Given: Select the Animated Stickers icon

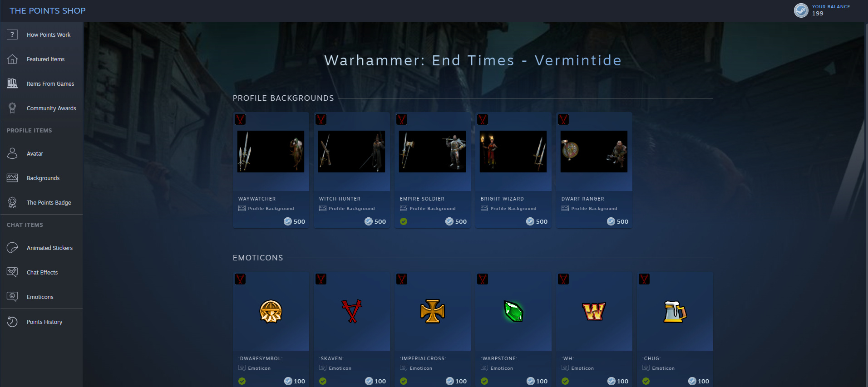Looking at the screenshot, I should click(x=12, y=248).
